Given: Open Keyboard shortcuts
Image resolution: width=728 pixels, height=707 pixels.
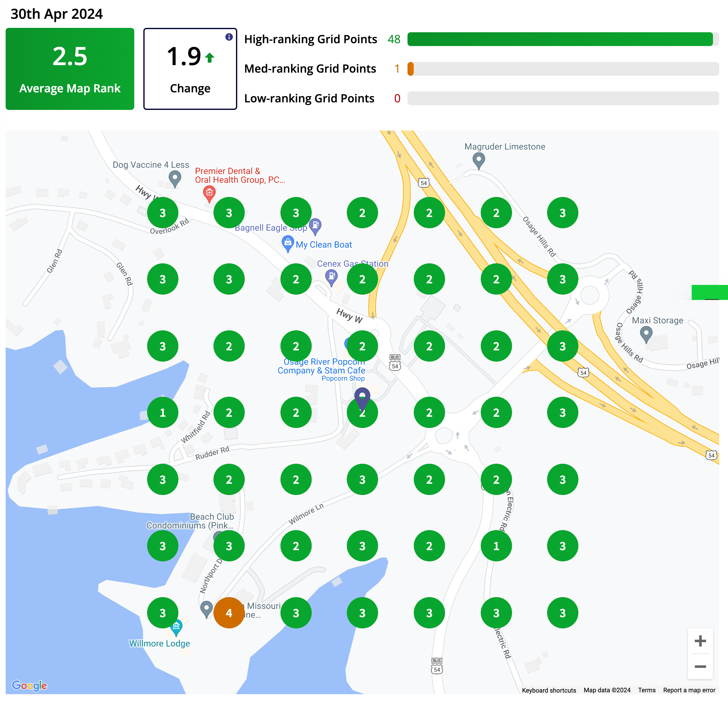Looking at the screenshot, I should point(549,690).
